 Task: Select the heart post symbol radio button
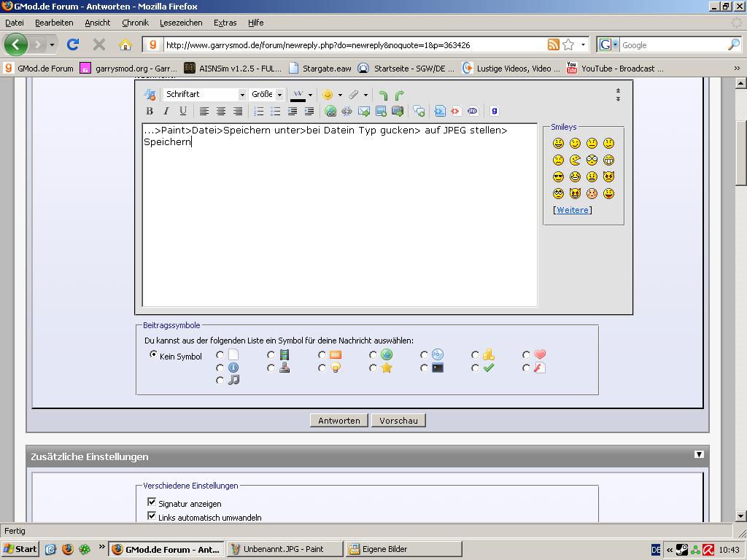coord(527,355)
